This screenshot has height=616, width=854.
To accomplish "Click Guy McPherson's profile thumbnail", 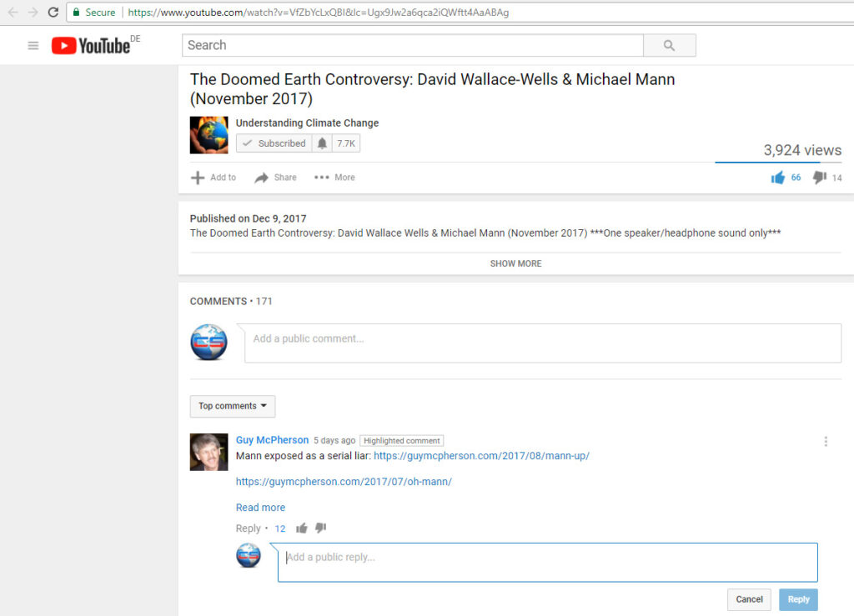I will coord(208,452).
